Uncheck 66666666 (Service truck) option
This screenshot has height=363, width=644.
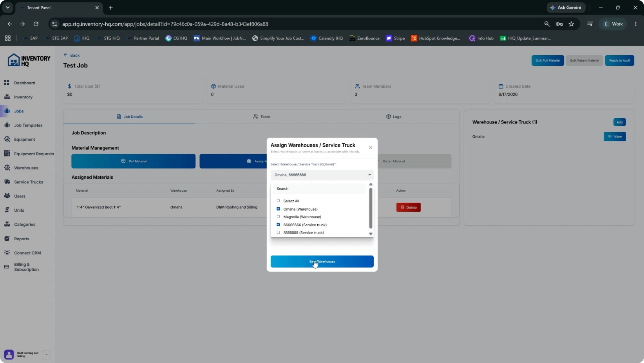279,225
